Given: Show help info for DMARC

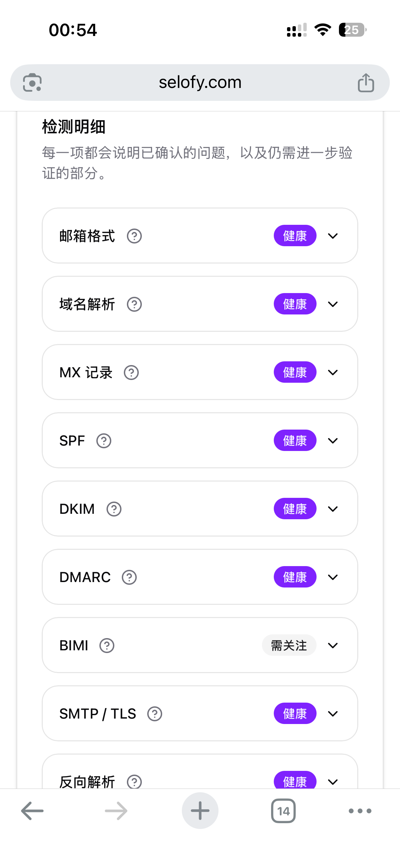Looking at the screenshot, I should [x=129, y=577].
